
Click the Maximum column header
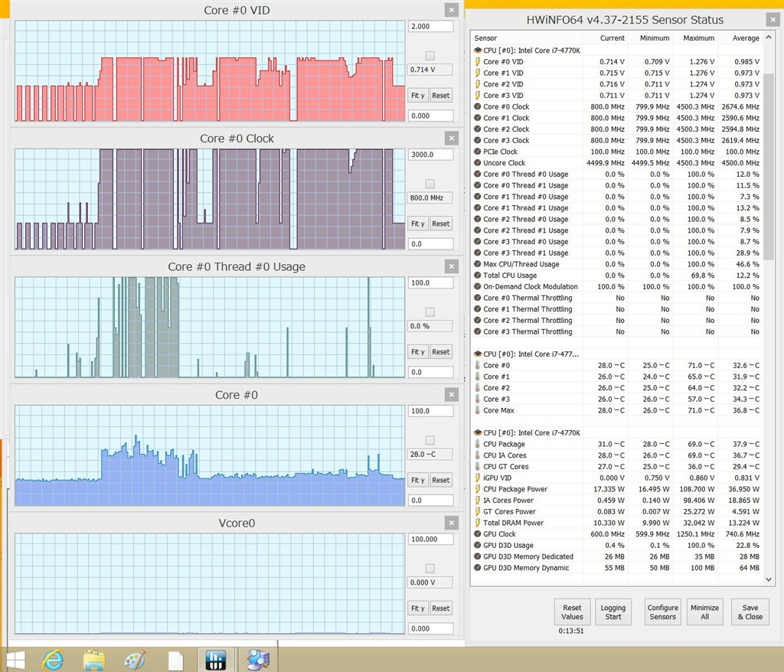697,38
